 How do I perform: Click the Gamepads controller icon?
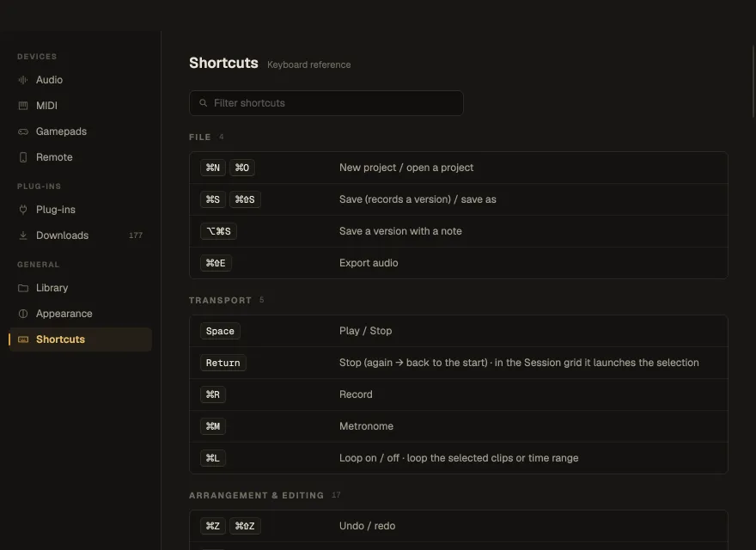(22, 131)
